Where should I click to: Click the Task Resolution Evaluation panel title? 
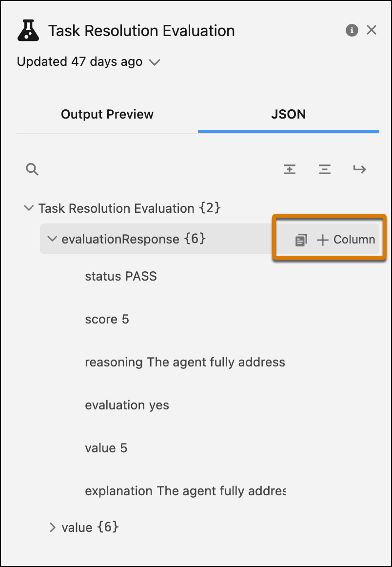(141, 31)
